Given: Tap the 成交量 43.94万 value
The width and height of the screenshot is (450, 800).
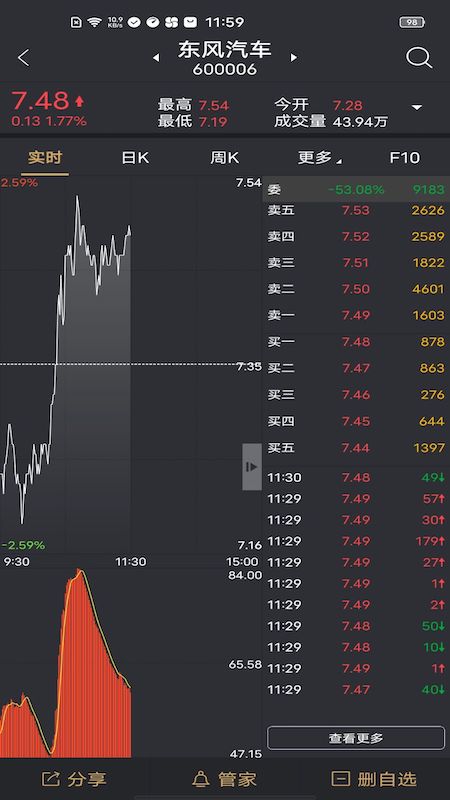Looking at the screenshot, I should click(360, 121).
